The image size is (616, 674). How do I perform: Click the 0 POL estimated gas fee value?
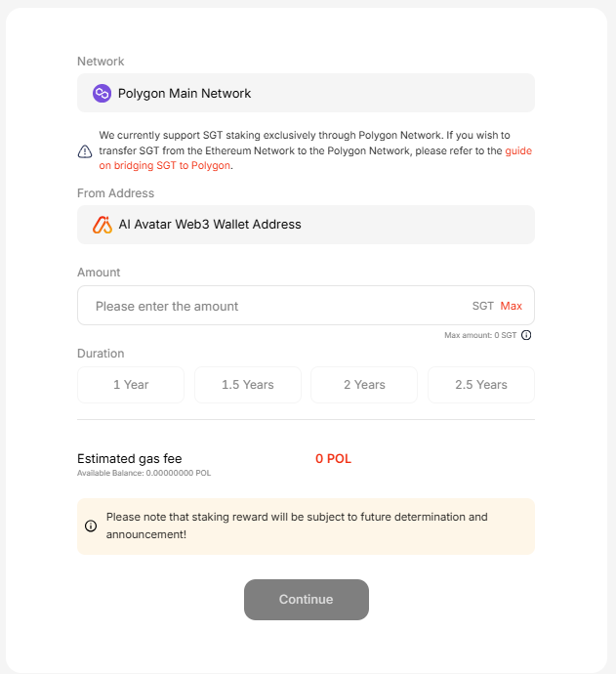333,459
